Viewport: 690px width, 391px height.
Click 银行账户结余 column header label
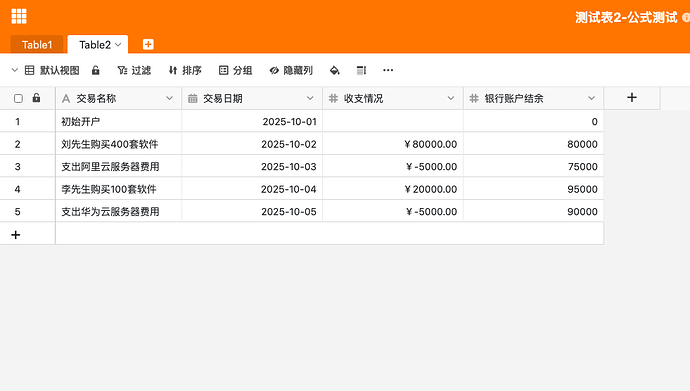(x=514, y=99)
